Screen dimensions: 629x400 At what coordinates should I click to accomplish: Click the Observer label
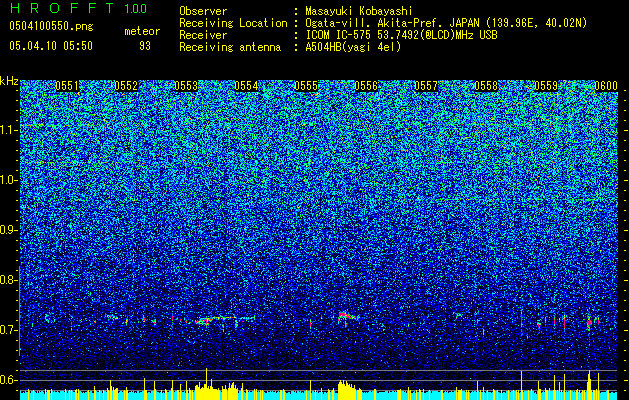[x=203, y=11]
